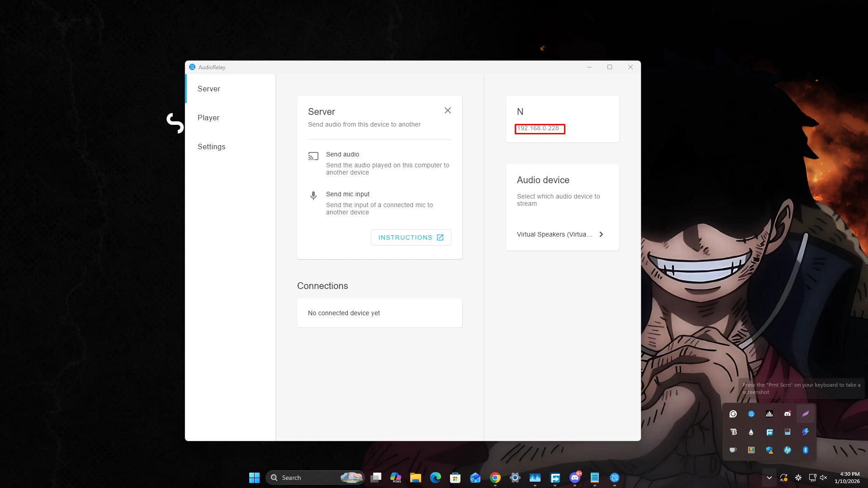868x488 pixels.
Task: Click the Bluetooth icon in tray overflow
Action: click(805, 450)
